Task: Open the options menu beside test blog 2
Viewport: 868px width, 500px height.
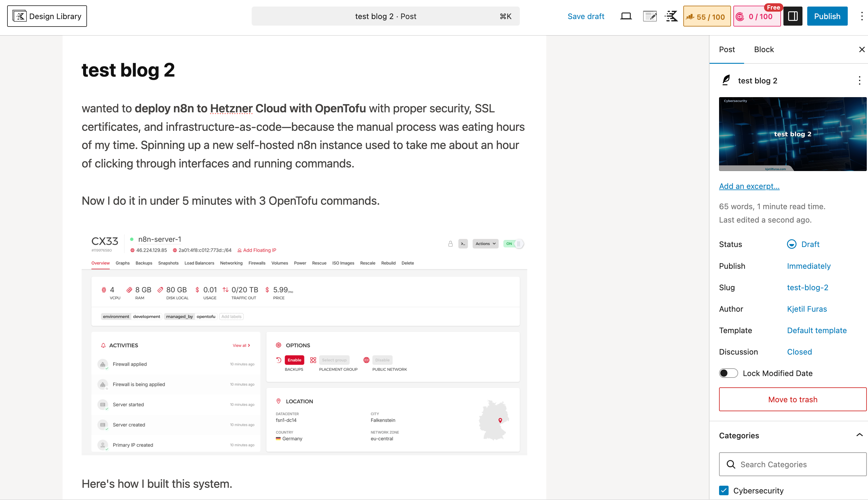Action: [x=859, y=80]
